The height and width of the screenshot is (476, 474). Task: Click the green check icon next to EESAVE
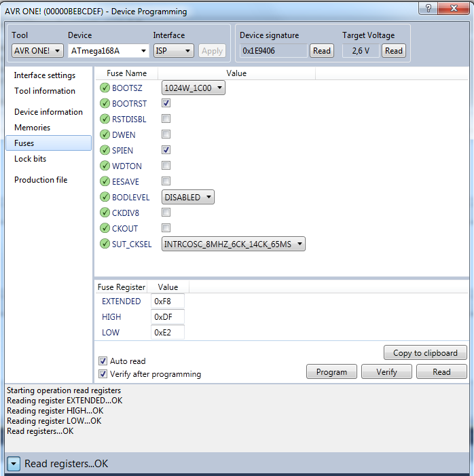[105, 181]
